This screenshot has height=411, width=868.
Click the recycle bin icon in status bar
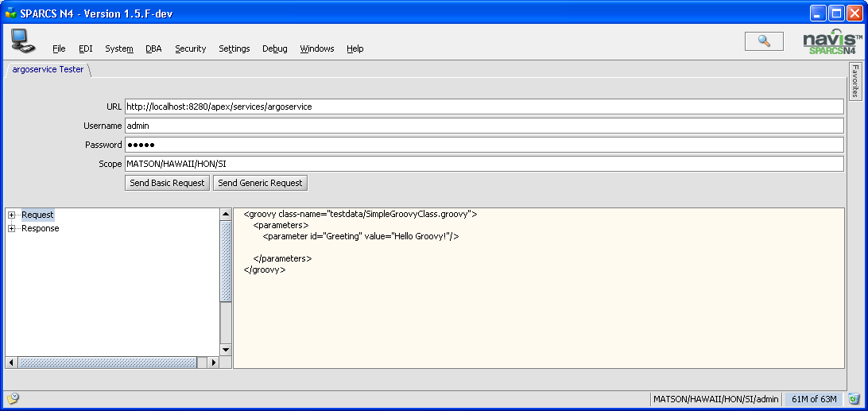click(854, 399)
